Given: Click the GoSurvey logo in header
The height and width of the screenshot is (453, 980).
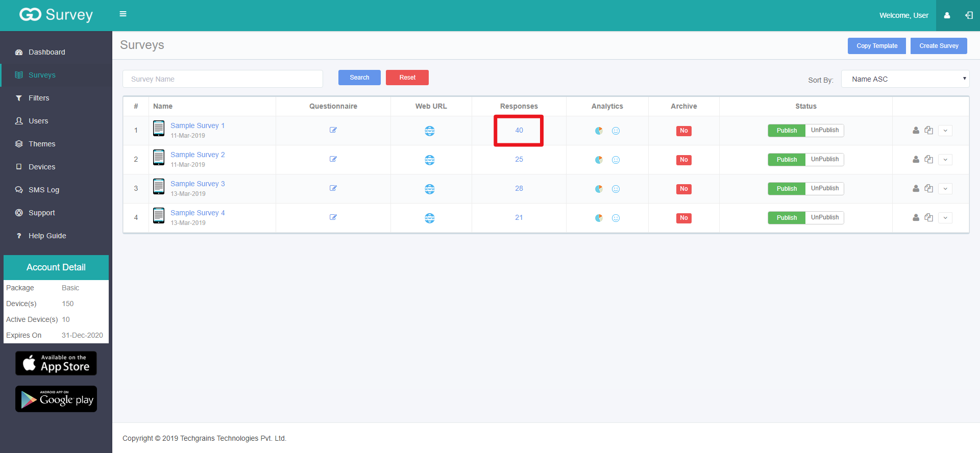Looking at the screenshot, I should pos(56,15).
